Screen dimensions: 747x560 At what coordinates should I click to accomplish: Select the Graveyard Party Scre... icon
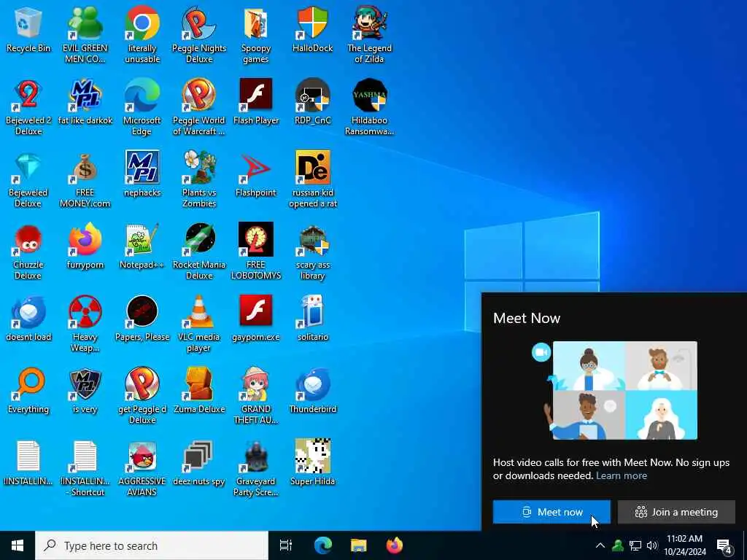point(256,469)
